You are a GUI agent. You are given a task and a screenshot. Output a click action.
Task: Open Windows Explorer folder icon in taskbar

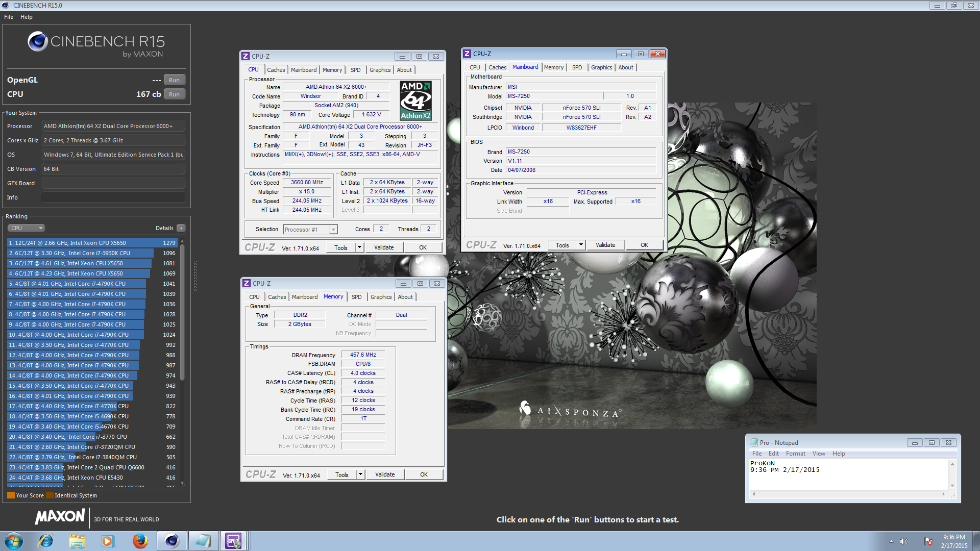77,541
